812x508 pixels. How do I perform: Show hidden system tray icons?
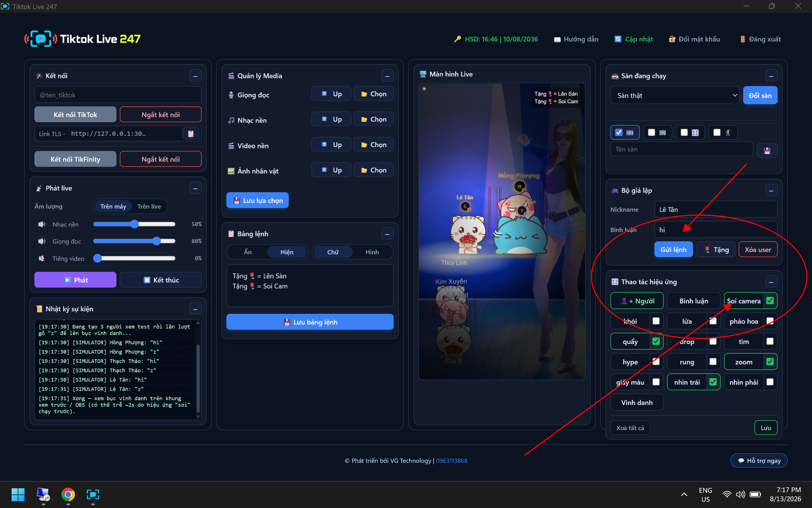pos(684,494)
